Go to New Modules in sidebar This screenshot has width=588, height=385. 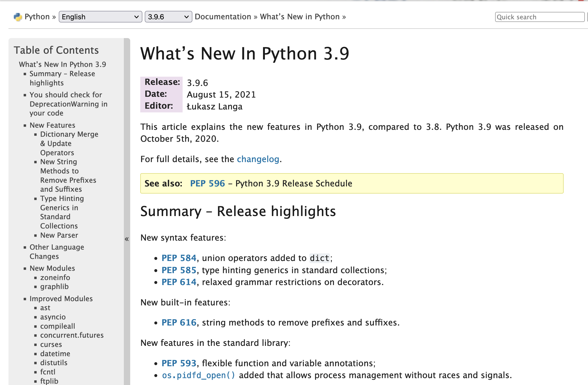[52, 268]
